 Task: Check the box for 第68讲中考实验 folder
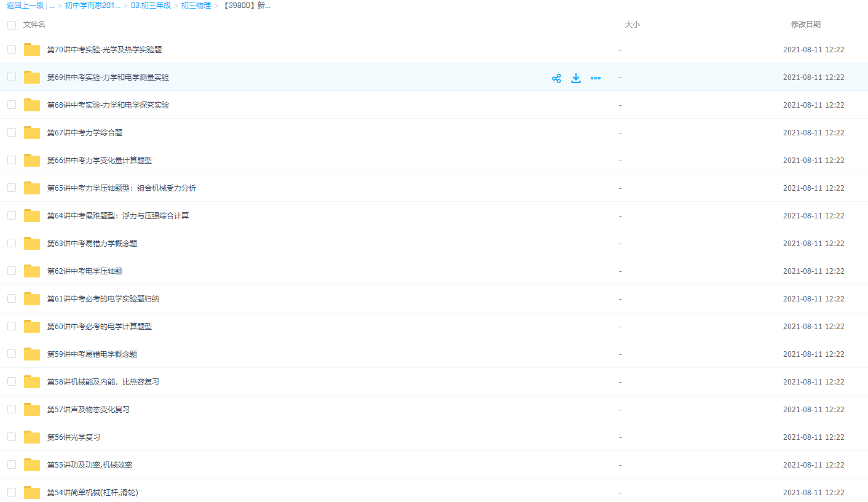pos(12,105)
